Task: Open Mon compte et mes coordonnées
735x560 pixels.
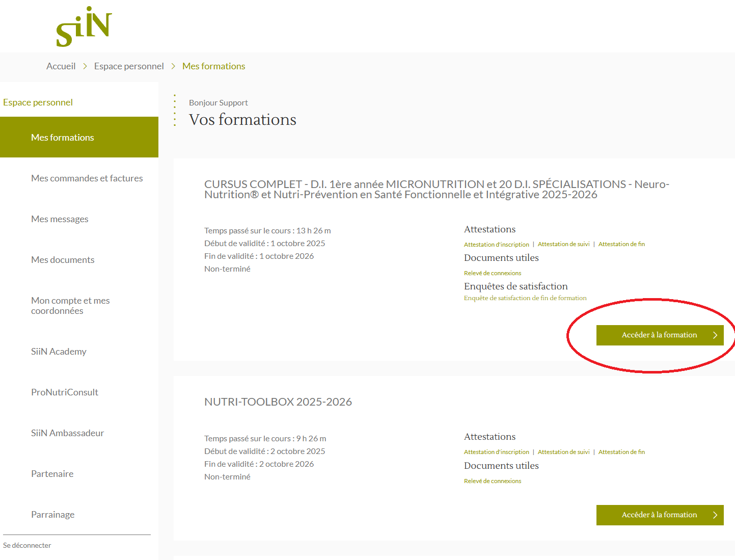Action: tap(70, 306)
